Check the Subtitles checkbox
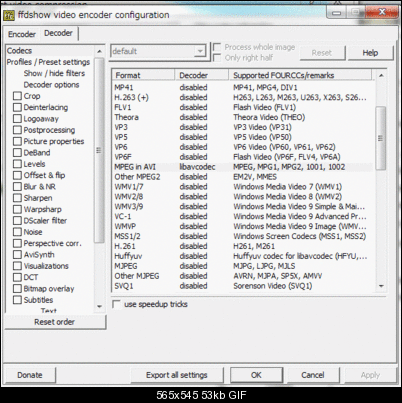This screenshot has height=403, width=402. tap(17, 300)
